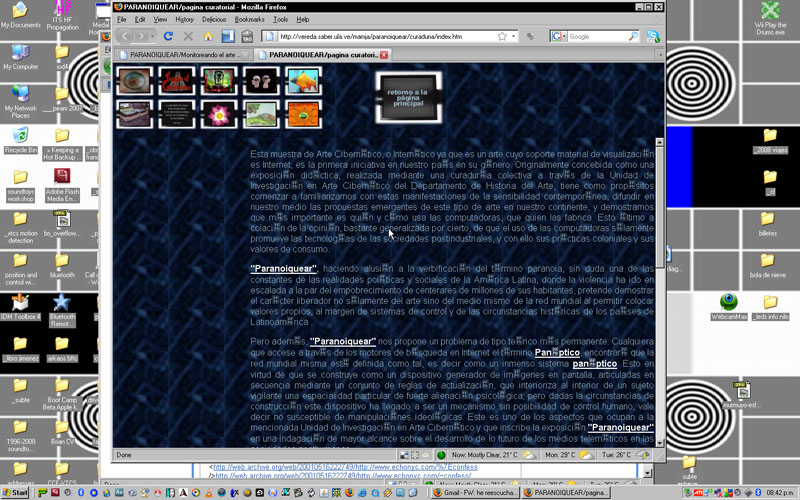
Task: Open the 'bola de nieve' desktop folder
Action: pyautogui.click(x=767, y=265)
